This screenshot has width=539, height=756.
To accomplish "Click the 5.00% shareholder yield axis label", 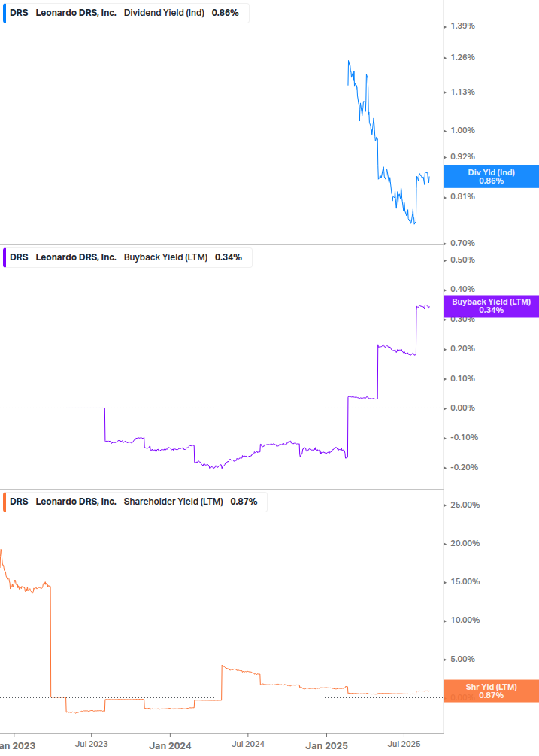I will pyautogui.click(x=463, y=659).
